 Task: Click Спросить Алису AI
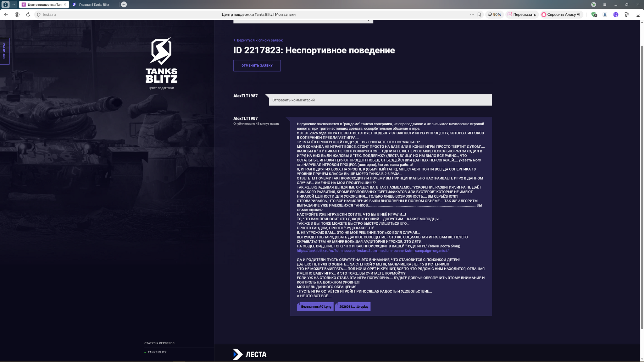coord(561,14)
